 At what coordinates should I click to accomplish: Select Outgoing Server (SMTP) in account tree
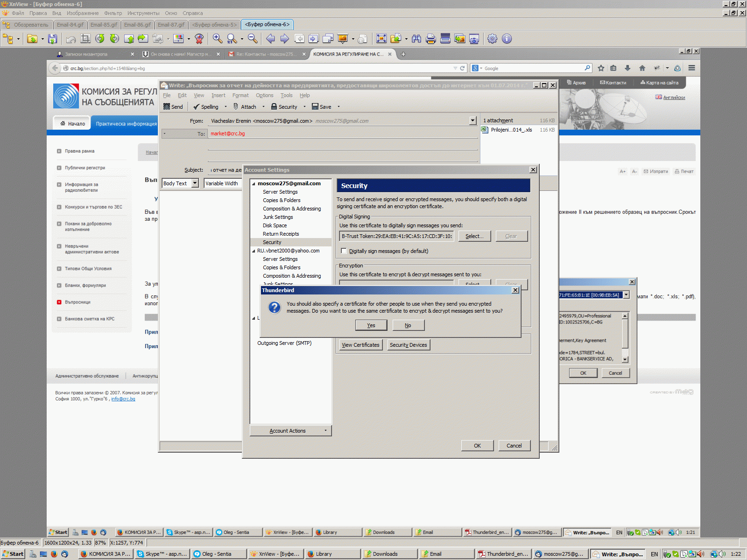(284, 343)
